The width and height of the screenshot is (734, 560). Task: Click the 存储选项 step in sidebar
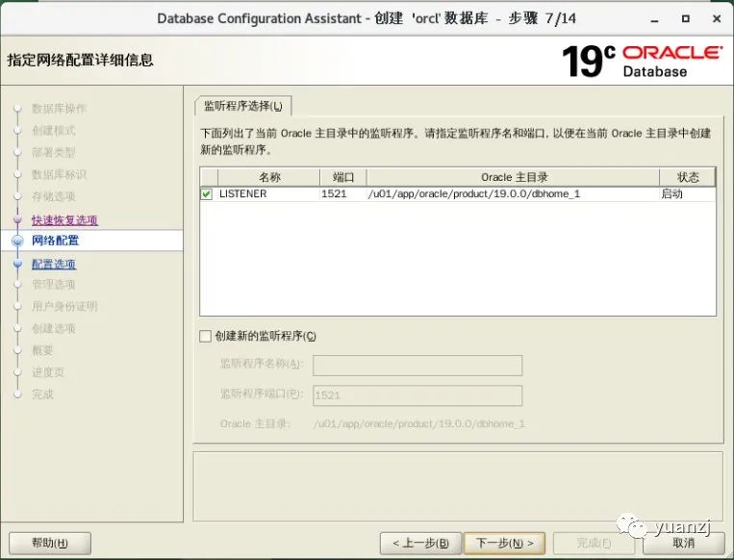(54, 196)
